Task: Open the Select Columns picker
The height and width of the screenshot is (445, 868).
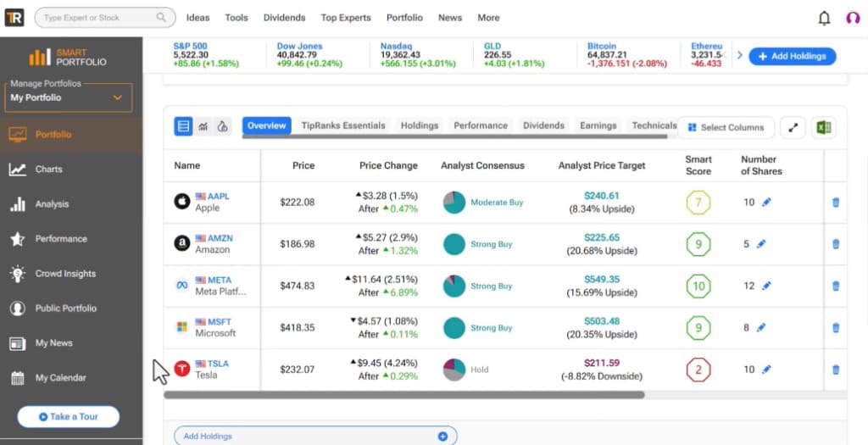Action: tap(726, 127)
